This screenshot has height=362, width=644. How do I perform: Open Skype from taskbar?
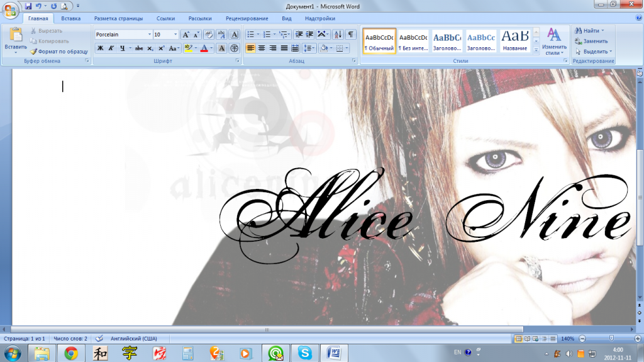click(305, 353)
